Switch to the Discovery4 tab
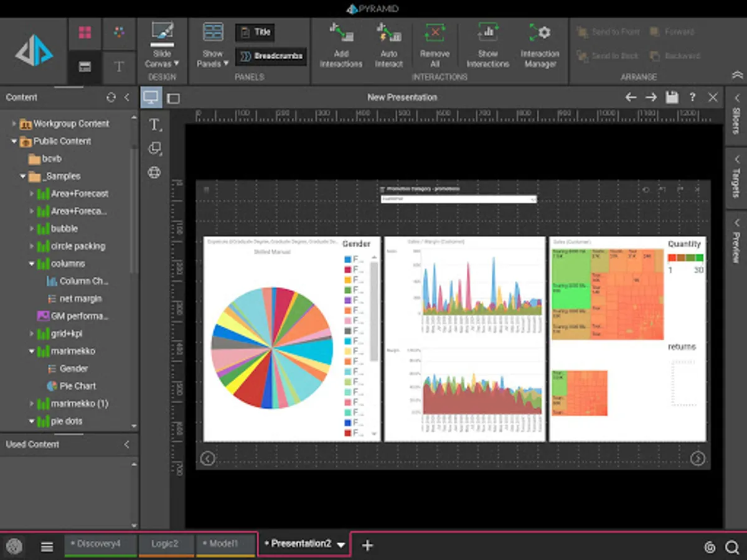The image size is (747, 560). coord(100,544)
